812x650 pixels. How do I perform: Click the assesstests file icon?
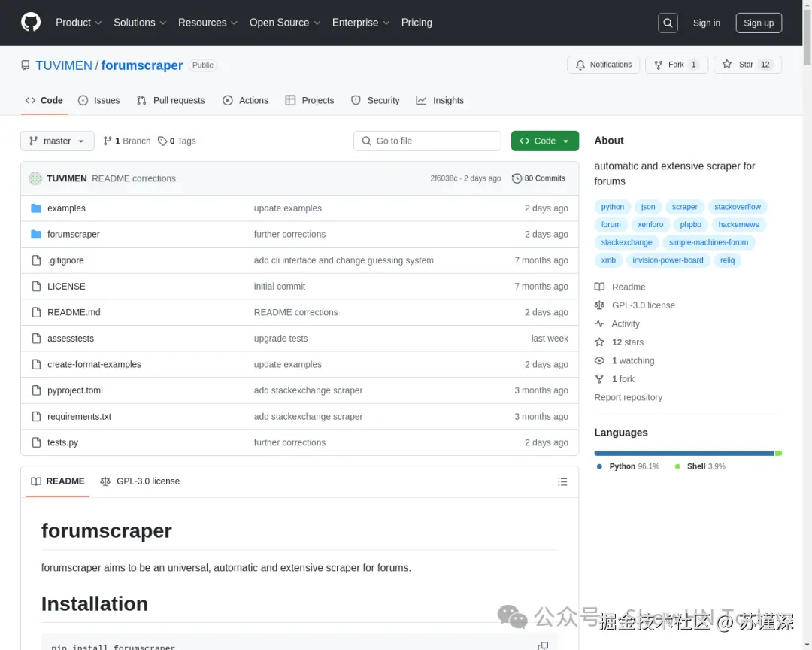pos(36,338)
